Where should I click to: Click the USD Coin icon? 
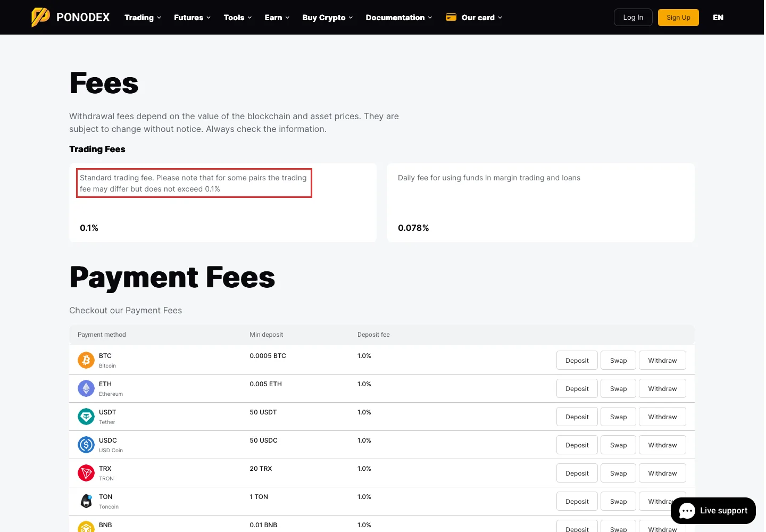(86, 445)
